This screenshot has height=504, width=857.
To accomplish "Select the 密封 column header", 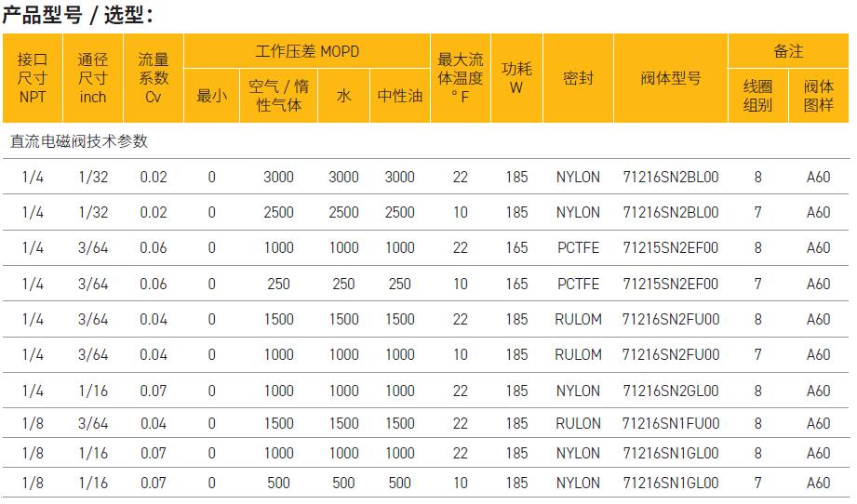I will tap(578, 78).
